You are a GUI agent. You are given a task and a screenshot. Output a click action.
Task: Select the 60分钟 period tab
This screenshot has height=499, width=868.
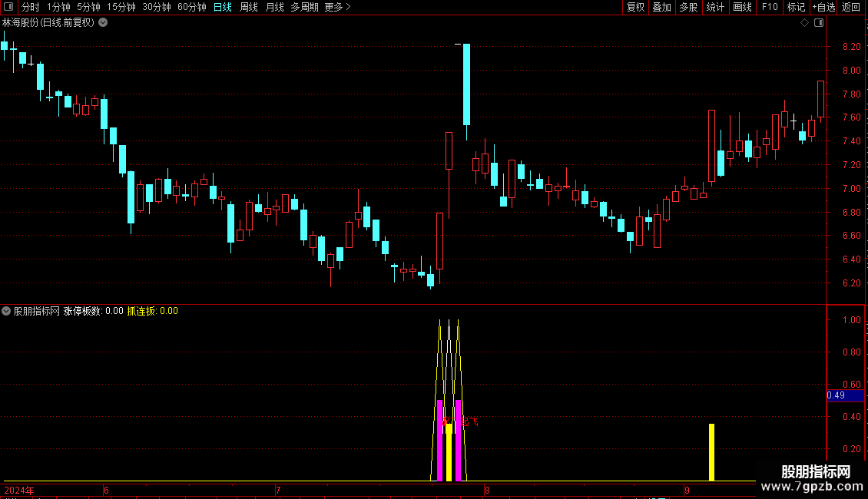coord(192,7)
